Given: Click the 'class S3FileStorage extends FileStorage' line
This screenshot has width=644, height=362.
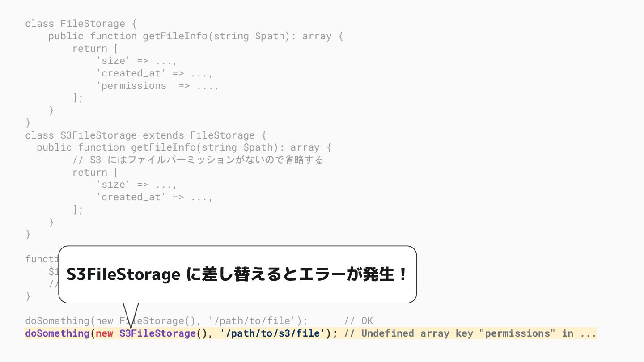Looking at the screenshot, I should click(146, 135).
